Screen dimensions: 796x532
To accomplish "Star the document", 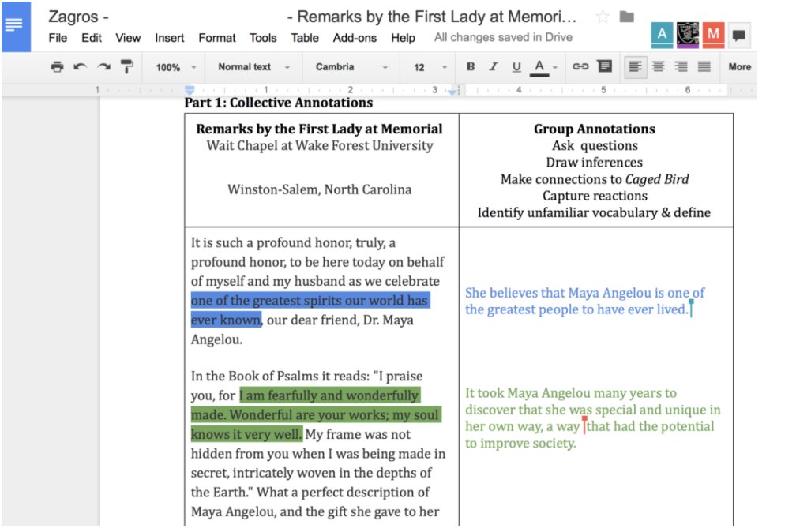I will (603, 17).
